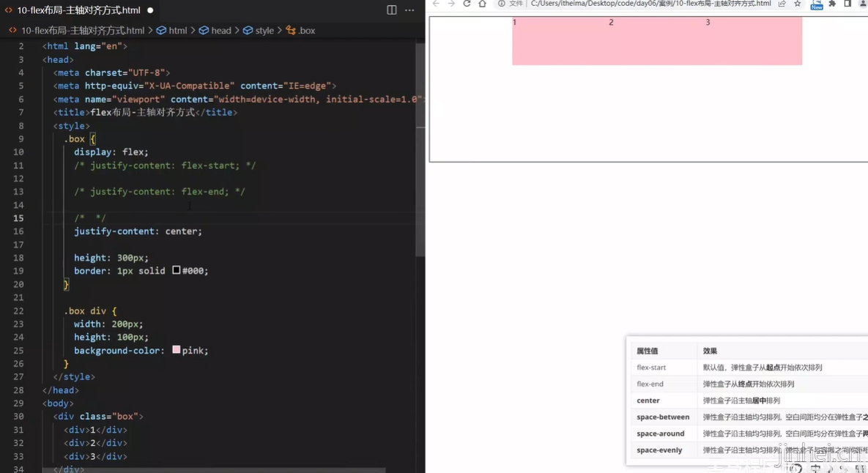Click the browser Home icon
The width and height of the screenshot is (868, 473).
[482, 4]
